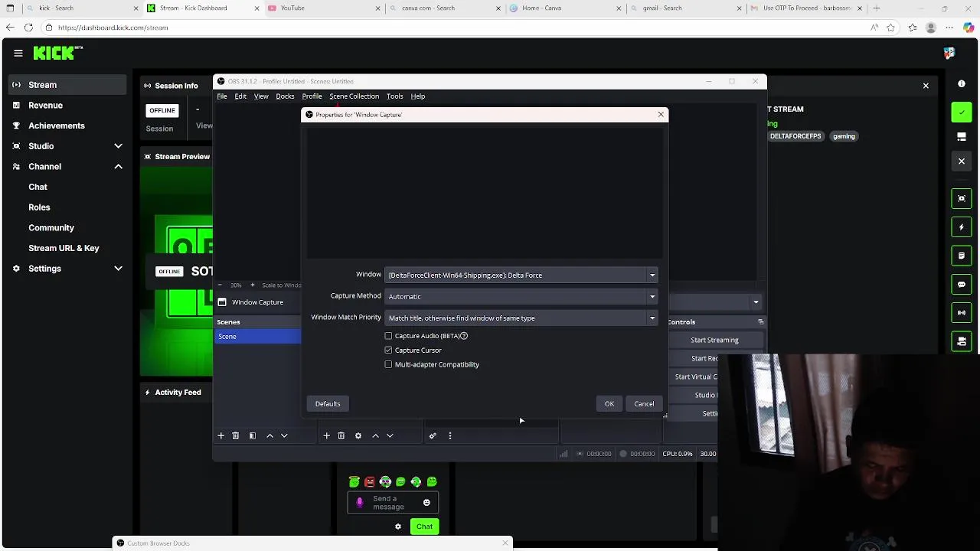Click the green checkmark sidebar button

click(x=962, y=112)
